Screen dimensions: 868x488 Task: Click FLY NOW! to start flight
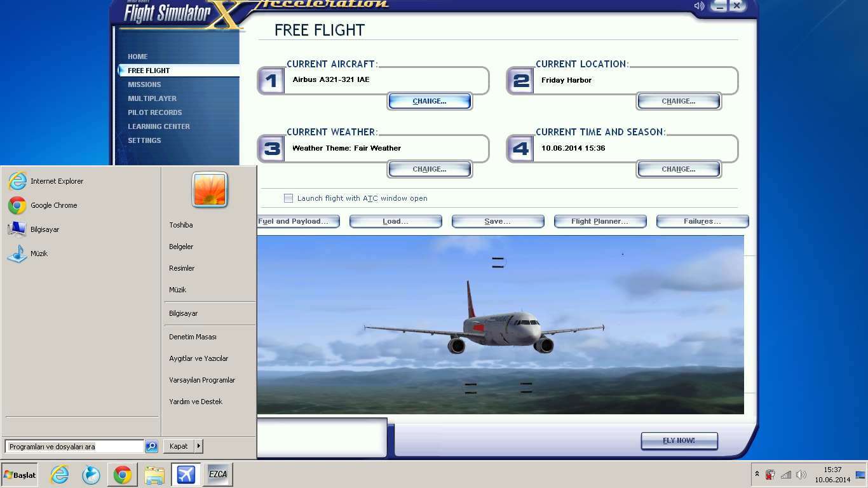click(x=679, y=440)
